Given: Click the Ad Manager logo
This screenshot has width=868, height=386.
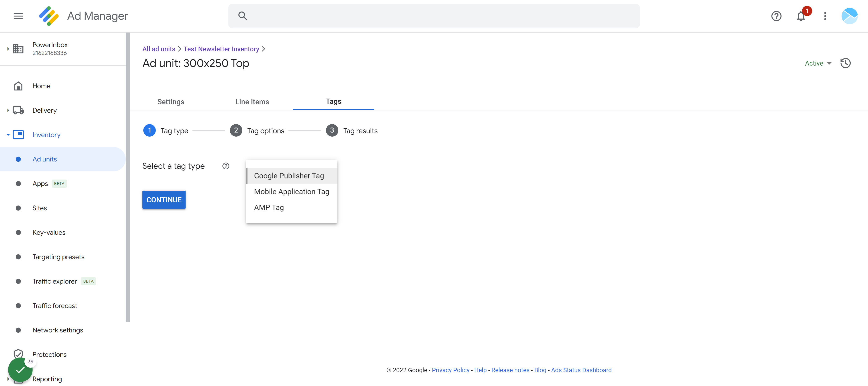Looking at the screenshot, I should click(x=49, y=16).
